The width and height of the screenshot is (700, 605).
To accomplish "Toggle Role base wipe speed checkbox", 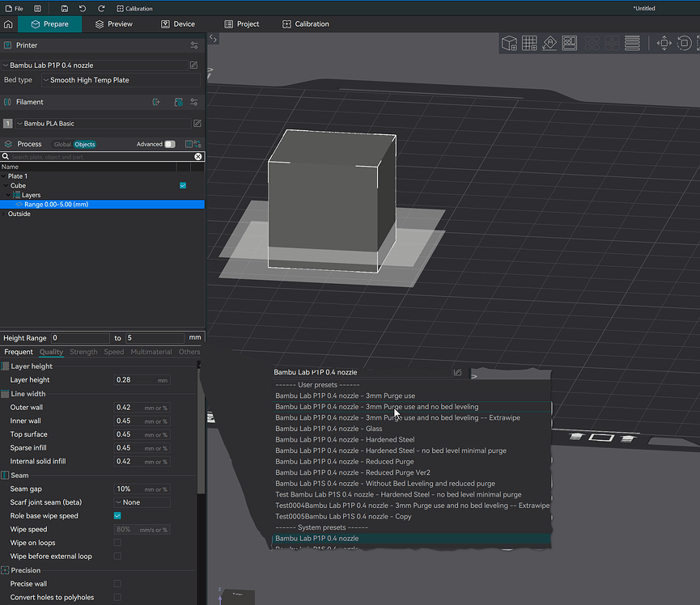I will 117,516.
